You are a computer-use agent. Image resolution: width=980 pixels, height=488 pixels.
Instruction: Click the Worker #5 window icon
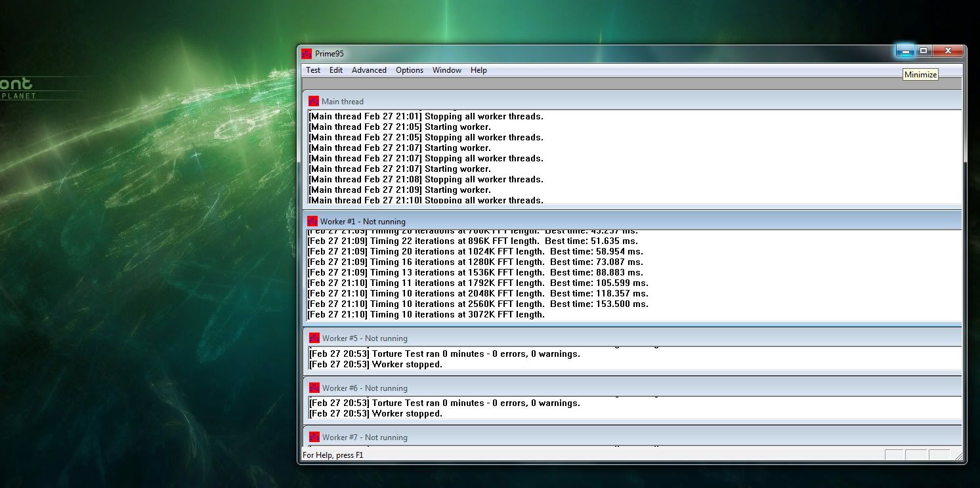tap(314, 338)
